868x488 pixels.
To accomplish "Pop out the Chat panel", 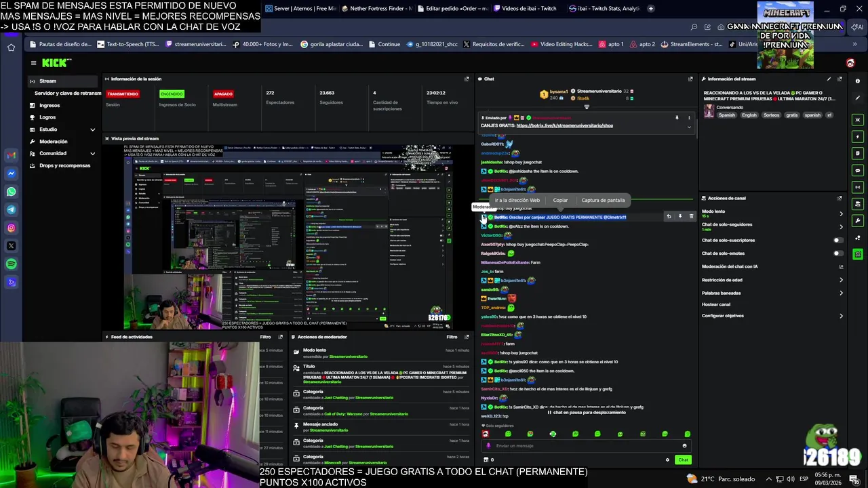I will click(x=690, y=79).
